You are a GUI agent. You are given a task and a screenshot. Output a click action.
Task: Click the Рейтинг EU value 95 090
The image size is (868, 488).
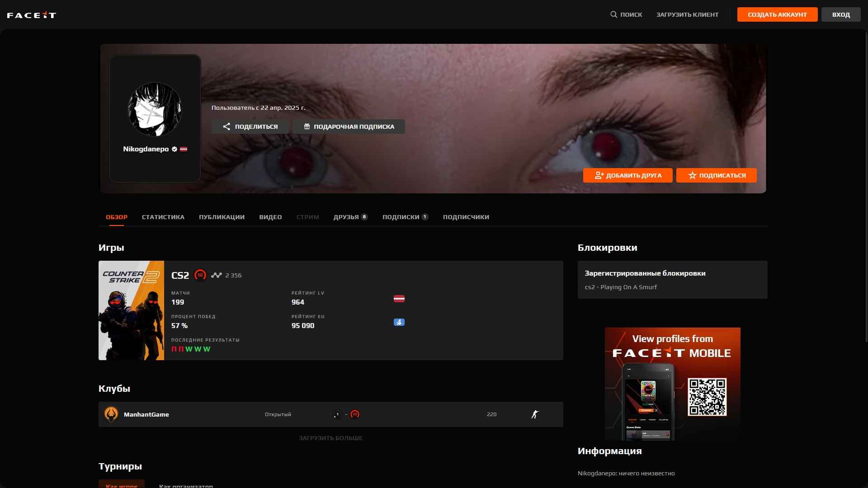(303, 326)
